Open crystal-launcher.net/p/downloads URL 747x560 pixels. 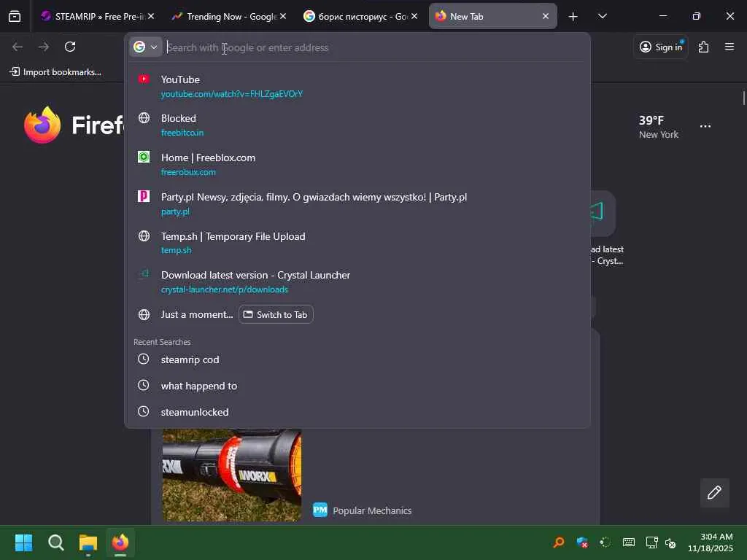tap(225, 289)
